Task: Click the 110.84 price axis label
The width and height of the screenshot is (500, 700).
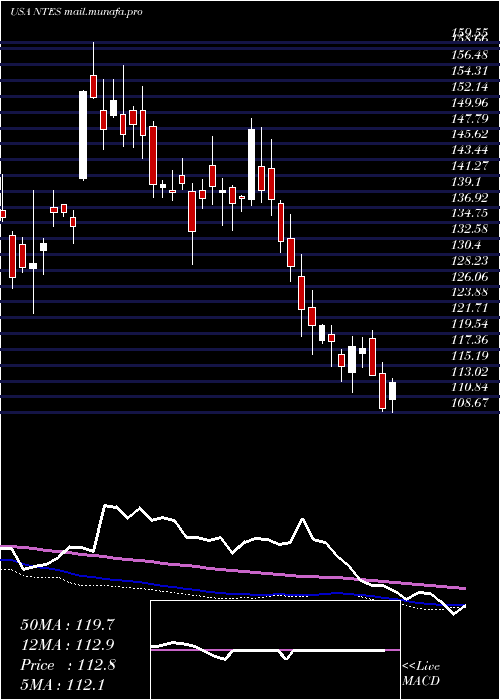Action: tap(469, 388)
